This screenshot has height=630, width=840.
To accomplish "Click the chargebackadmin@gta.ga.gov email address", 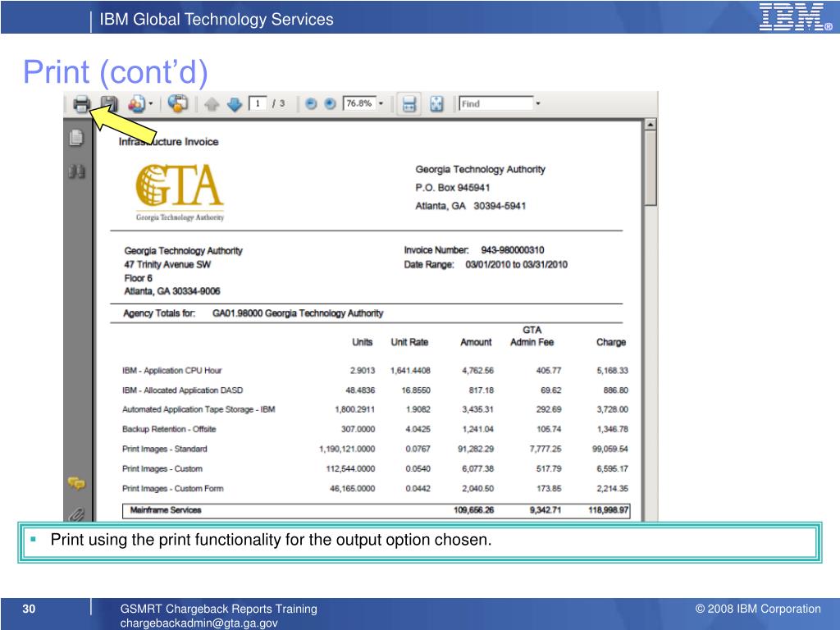I will (199, 623).
